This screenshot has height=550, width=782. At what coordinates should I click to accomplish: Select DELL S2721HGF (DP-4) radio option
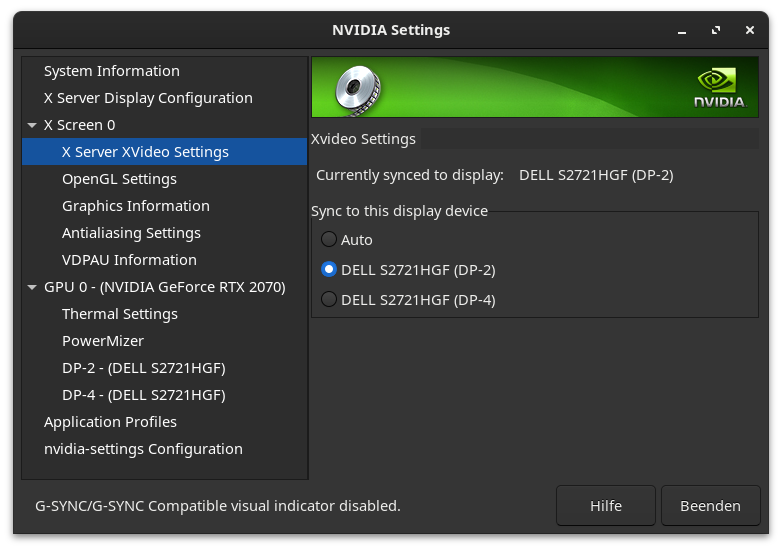[x=329, y=299]
